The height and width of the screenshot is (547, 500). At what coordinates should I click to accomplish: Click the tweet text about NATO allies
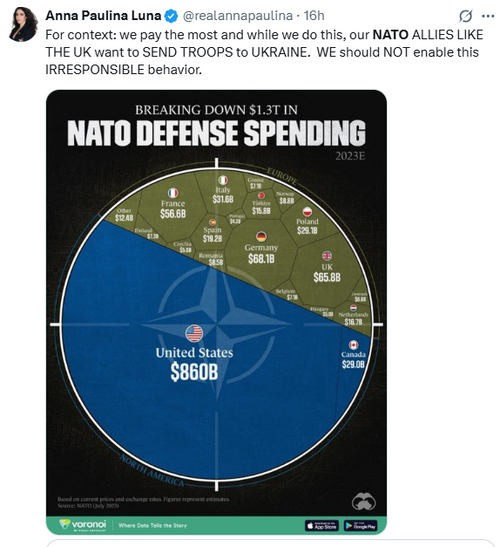264,52
